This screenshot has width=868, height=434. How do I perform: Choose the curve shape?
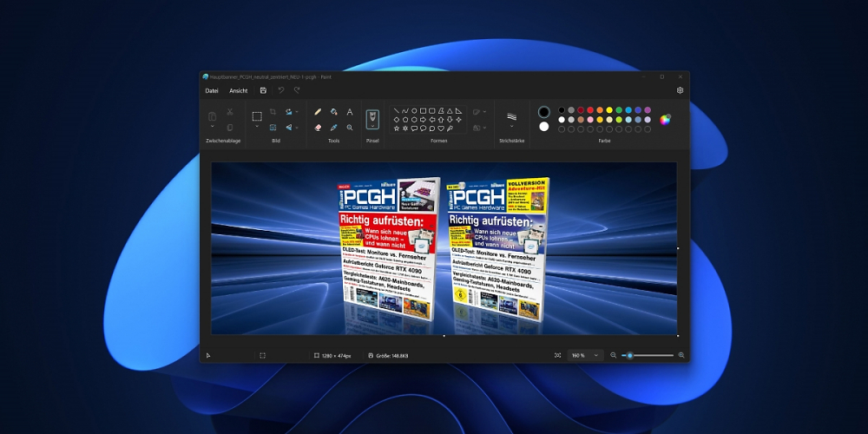click(405, 111)
